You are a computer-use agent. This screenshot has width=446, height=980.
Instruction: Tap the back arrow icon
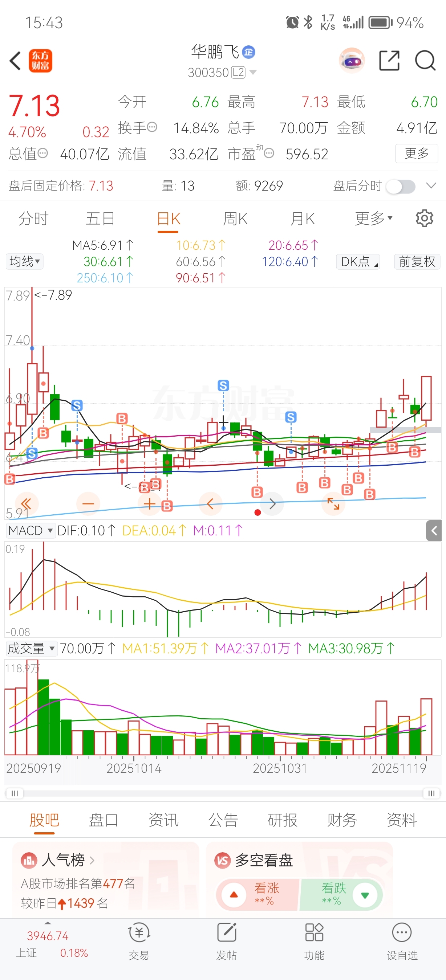pos(15,61)
